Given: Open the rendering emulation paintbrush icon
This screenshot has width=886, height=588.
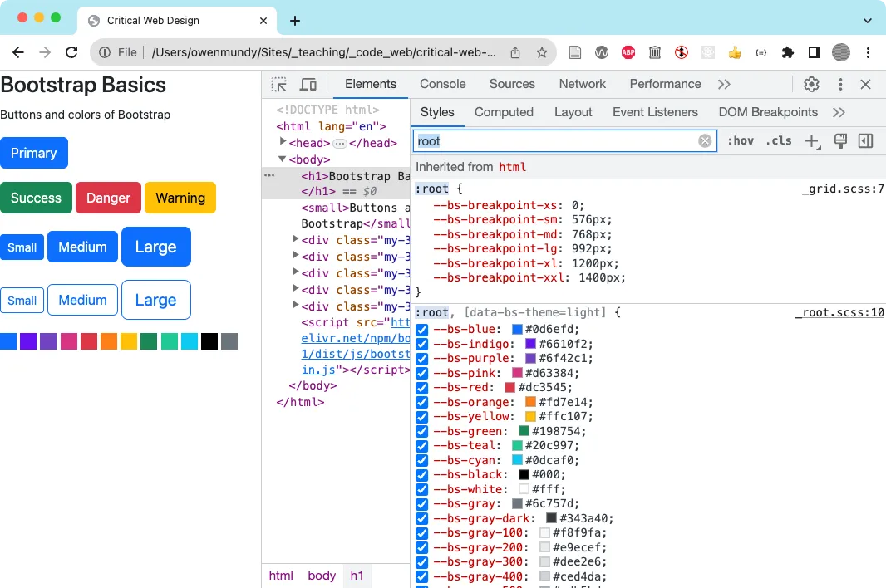Looking at the screenshot, I should click(x=839, y=140).
